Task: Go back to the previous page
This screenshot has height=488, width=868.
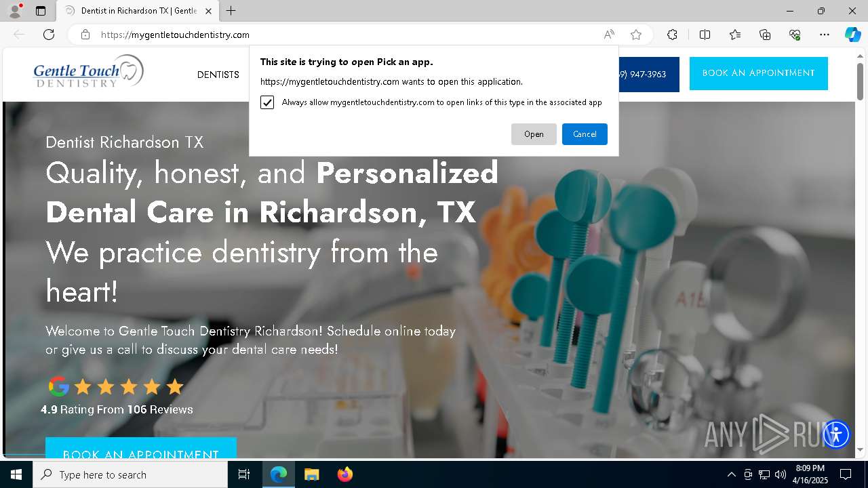Action: (19, 35)
